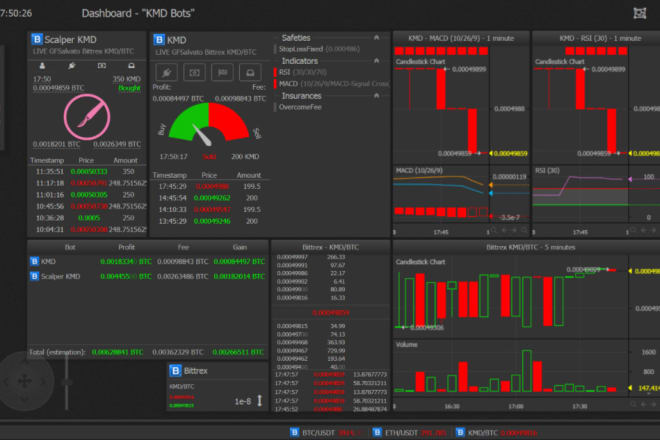Click the 1e-8 step value in Bittrex widget
The height and width of the screenshot is (440, 660).
pos(243,401)
